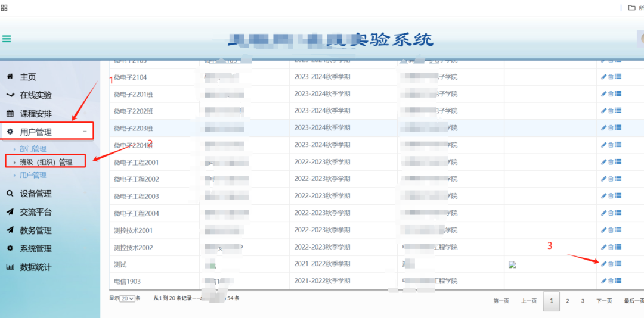Edit the 测试 class with pencil icon
The width and height of the screenshot is (644, 318).
tap(603, 264)
